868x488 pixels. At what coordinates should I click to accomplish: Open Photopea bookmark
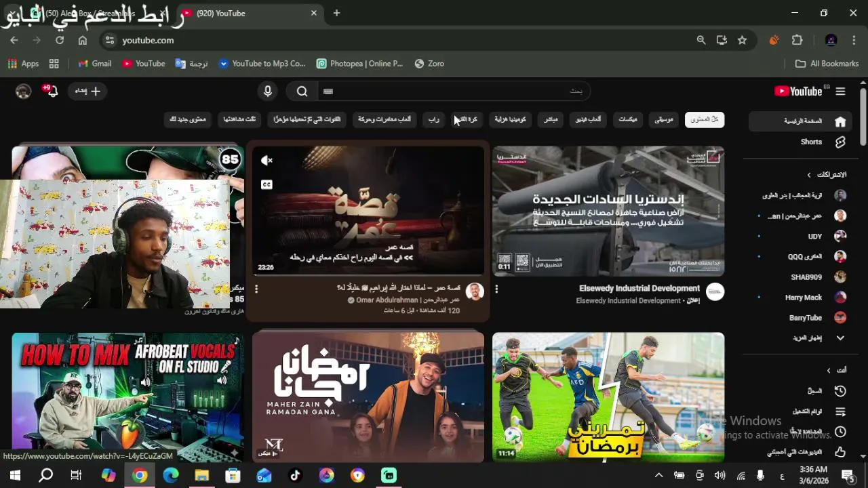[359, 64]
